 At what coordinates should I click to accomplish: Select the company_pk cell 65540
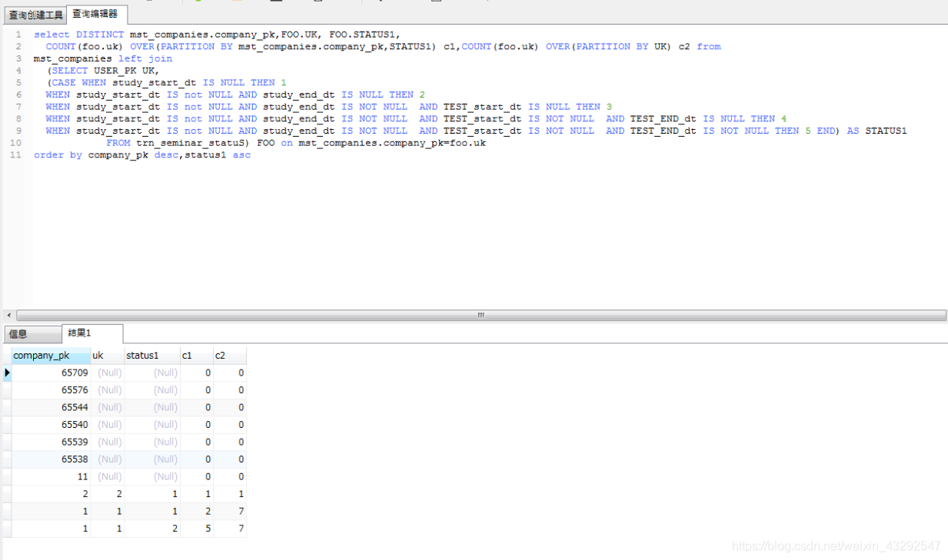click(x=52, y=425)
